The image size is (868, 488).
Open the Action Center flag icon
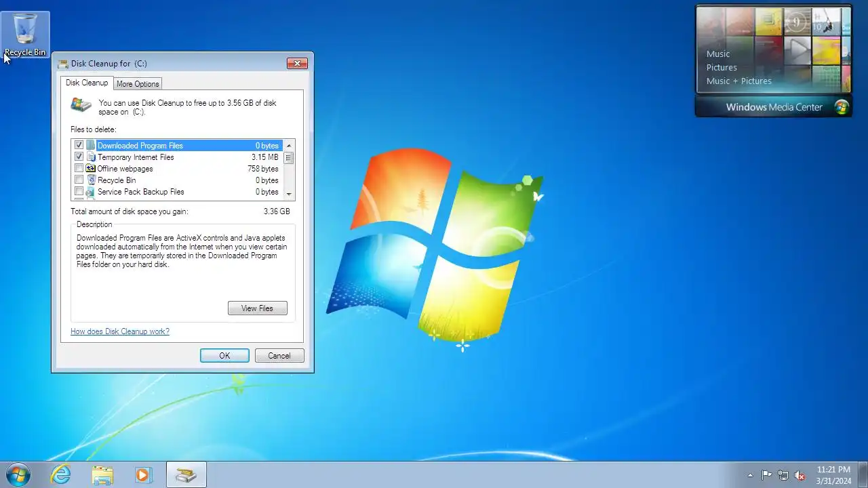click(766, 475)
